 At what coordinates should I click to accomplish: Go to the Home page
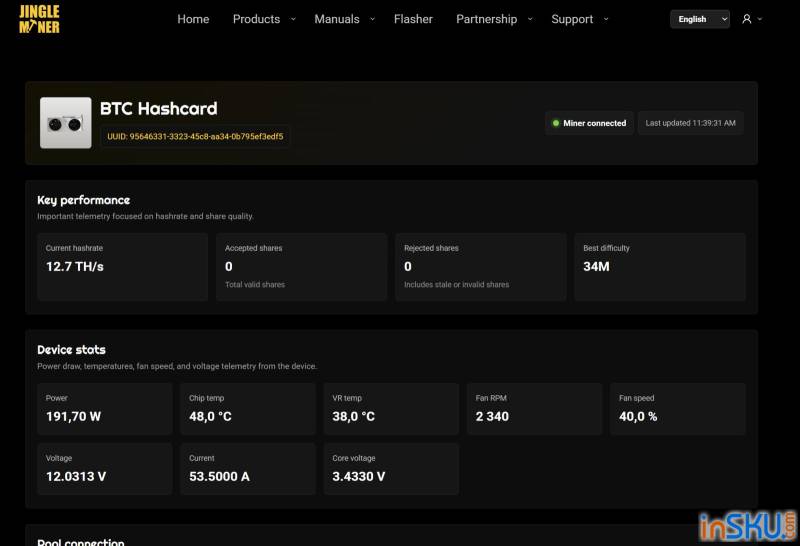pos(193,19)
